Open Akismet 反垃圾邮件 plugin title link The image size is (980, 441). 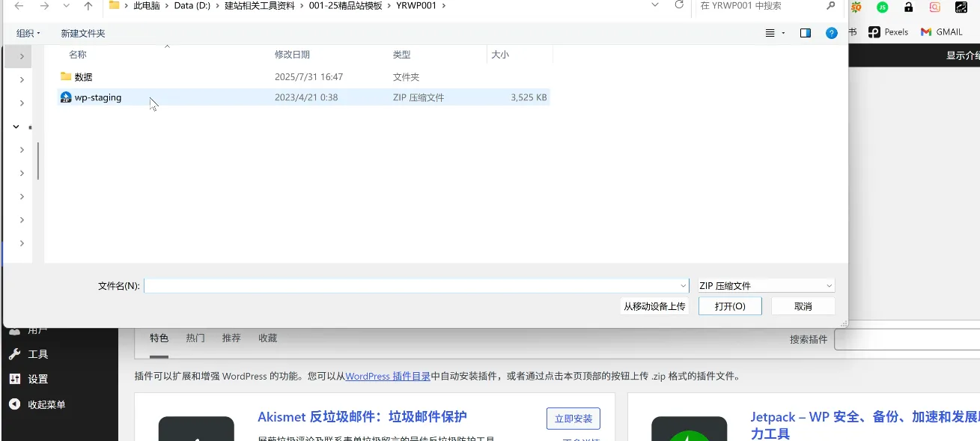point(362,417)
